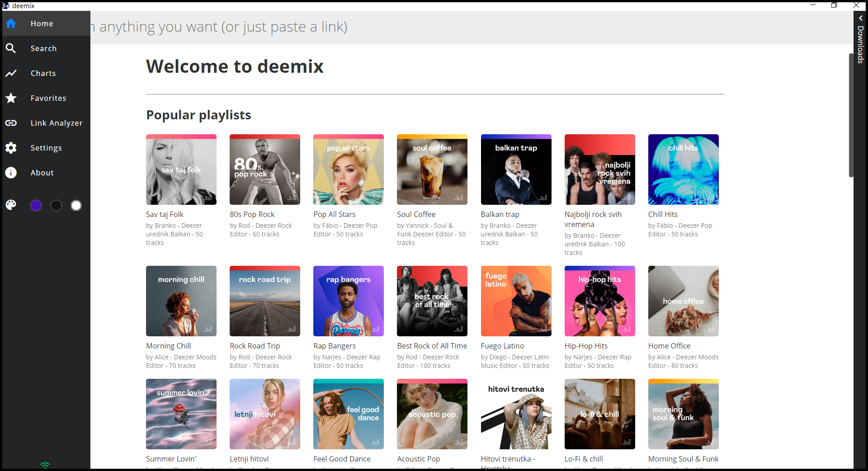Click the Link Analyzer chain icon
868x471 pixels.
tap(11, 123)
